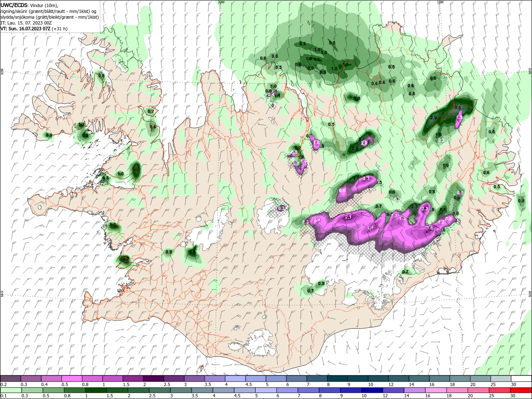
Task: Select the 7 periwinkle swatch in the rain legend
Action: (308, 390)
